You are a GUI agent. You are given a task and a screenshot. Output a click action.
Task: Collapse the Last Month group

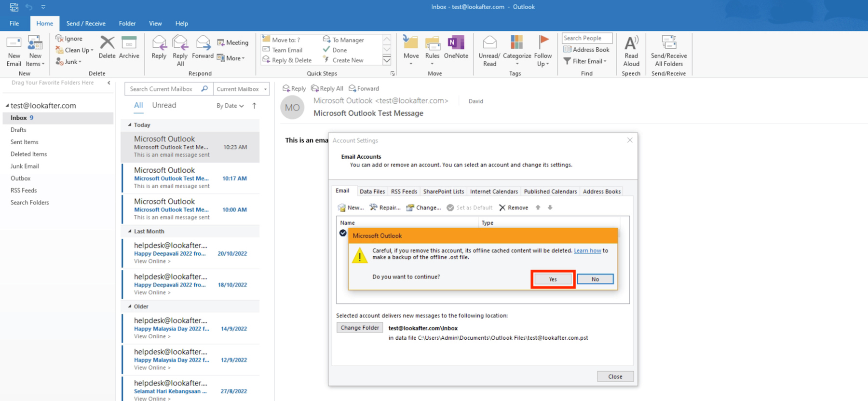[x=130, y=231]
